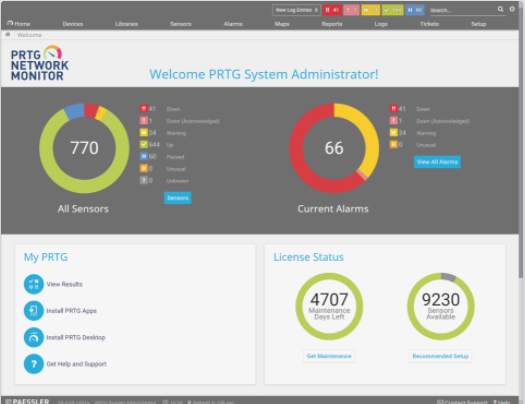Click the 644 Up legend entry
Screen dimensions: 525x404
156,145
